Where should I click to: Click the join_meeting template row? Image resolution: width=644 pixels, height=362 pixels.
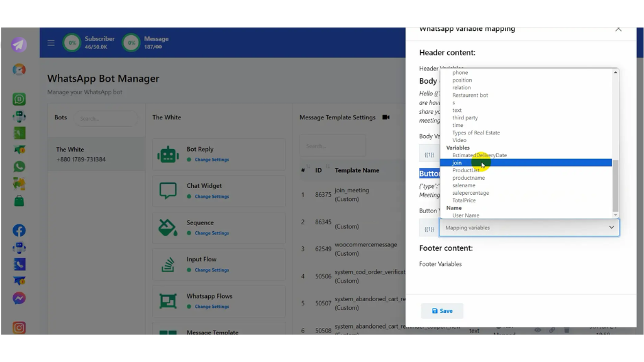[352, 195]
